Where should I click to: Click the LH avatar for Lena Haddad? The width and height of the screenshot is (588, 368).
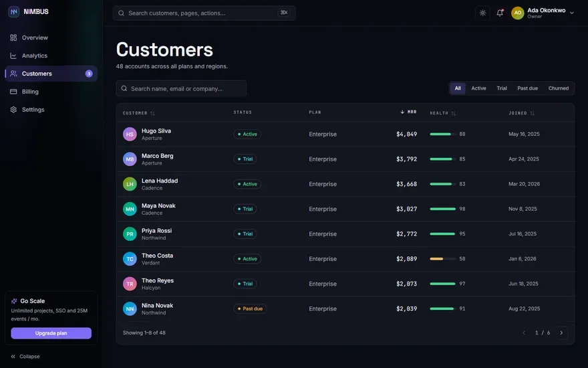[130, 184]
